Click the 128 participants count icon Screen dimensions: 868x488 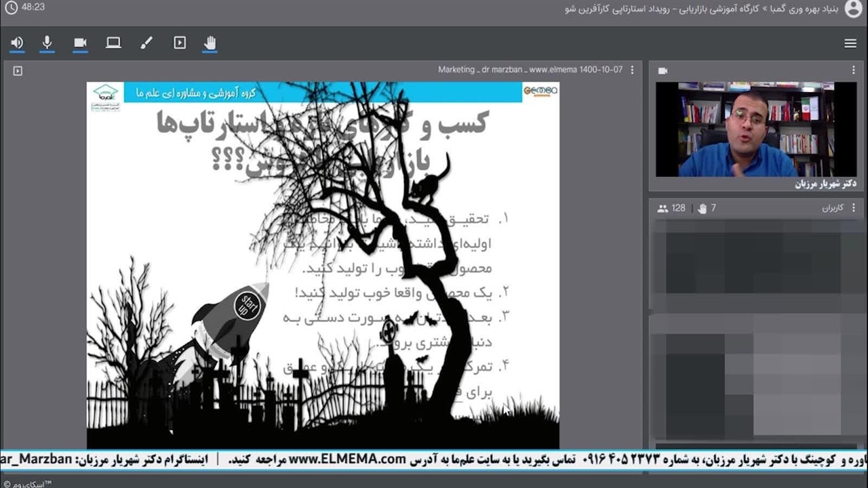(x=663, y=208)
